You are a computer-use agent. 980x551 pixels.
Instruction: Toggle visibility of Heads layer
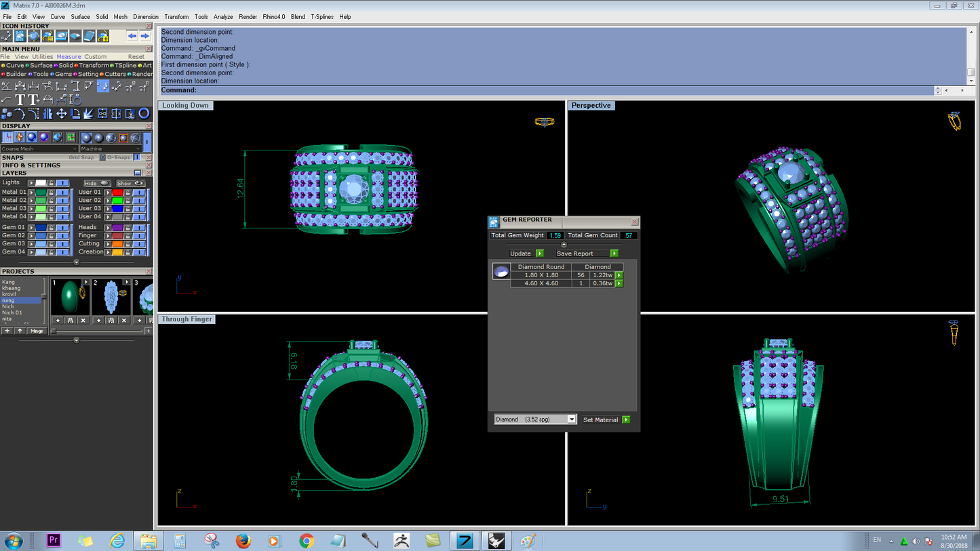pyautogui.click(x=139, y=227)
